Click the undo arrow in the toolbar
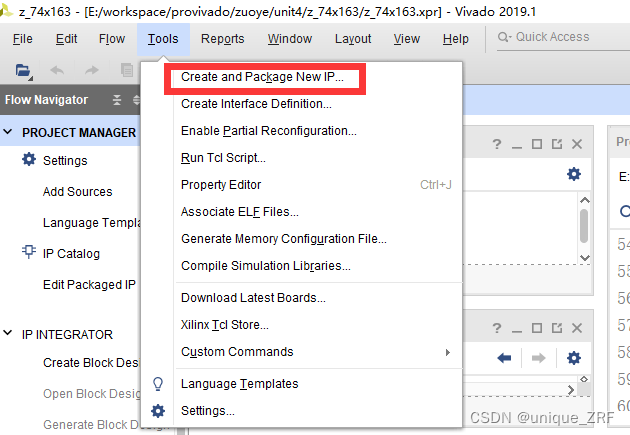The image size is (630, 435). pyautogui.click(x=57, y=71)
